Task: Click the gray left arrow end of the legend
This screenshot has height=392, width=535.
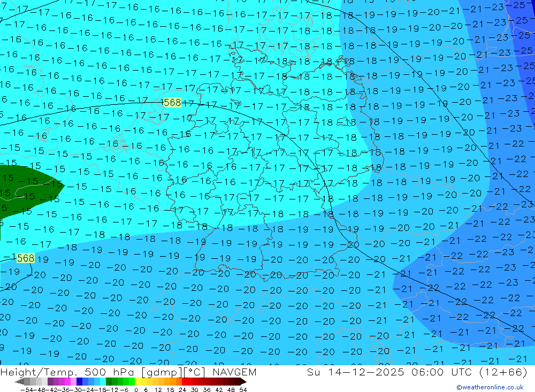Action: [19, 382]
